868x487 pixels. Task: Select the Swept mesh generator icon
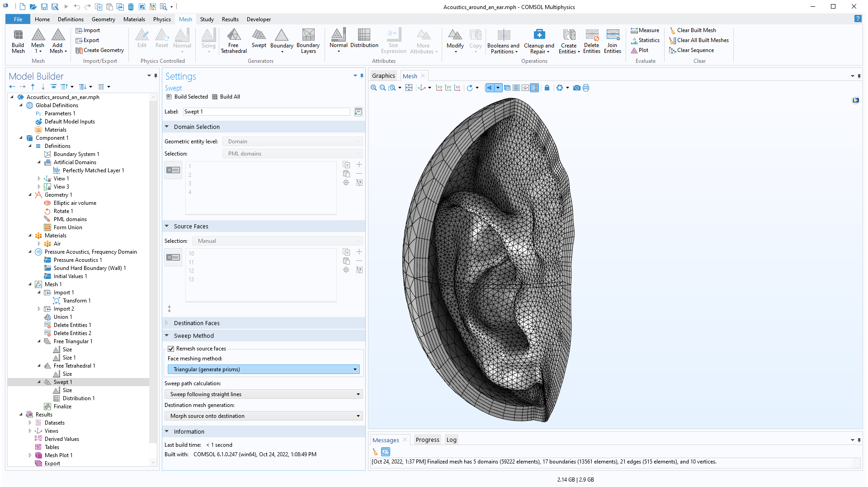[x=259, y=38]
